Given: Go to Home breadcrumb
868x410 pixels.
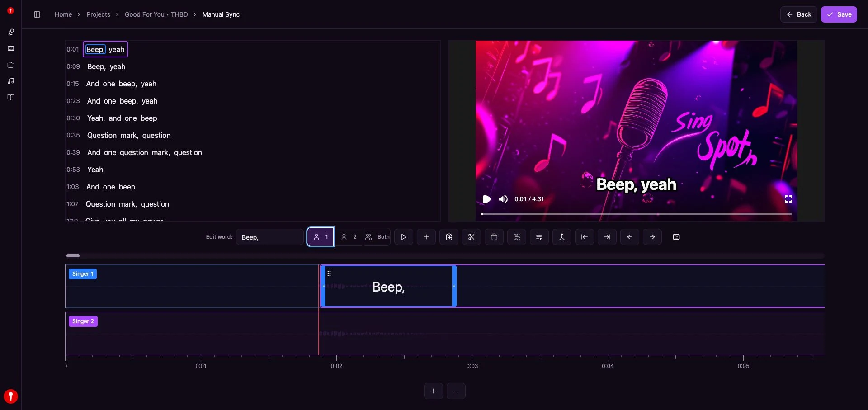Looking at the screenshot, I should 63,14.
